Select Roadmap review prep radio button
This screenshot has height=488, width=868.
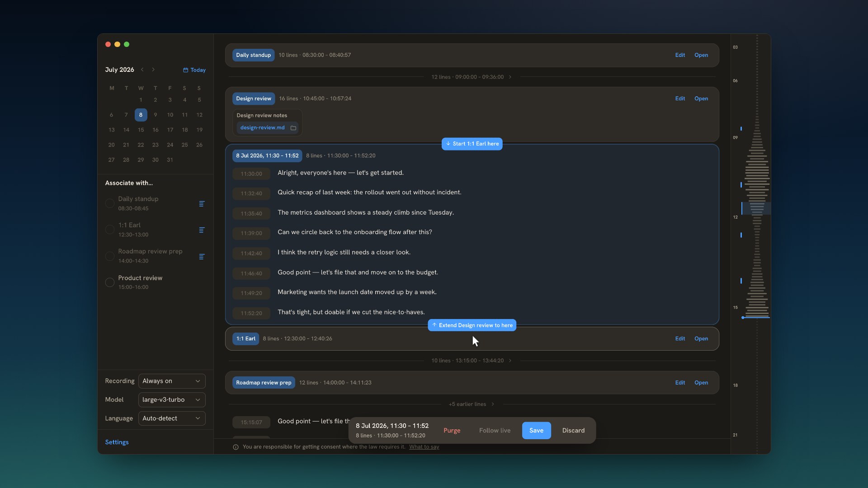pyautogui.click(x=109, y=256)
